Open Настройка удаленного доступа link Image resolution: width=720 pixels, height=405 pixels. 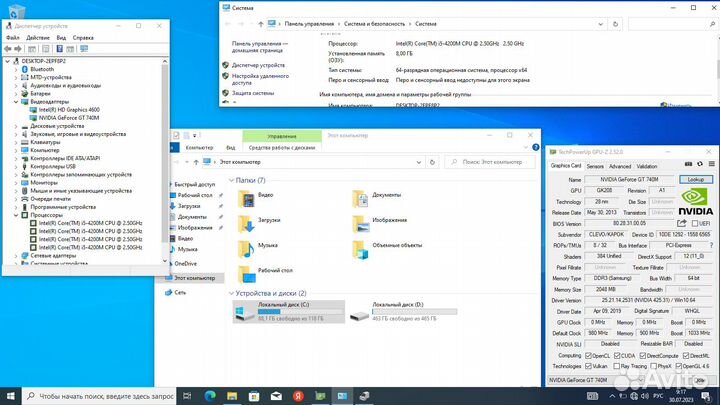[260, 79]
